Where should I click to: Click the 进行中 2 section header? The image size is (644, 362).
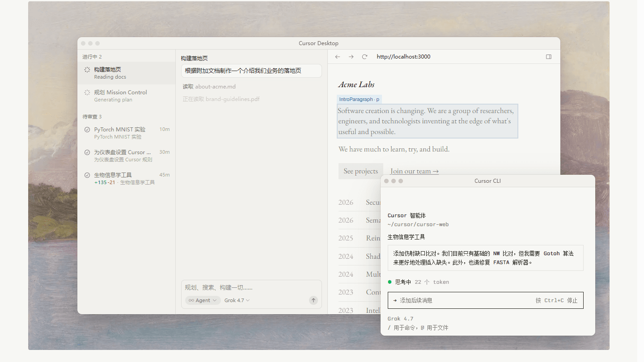(x=92, y=57)
